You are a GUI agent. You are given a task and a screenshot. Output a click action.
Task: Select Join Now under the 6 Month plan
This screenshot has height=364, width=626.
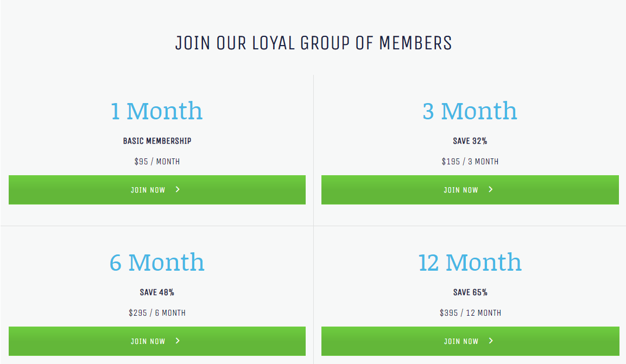tap(148, 341)
